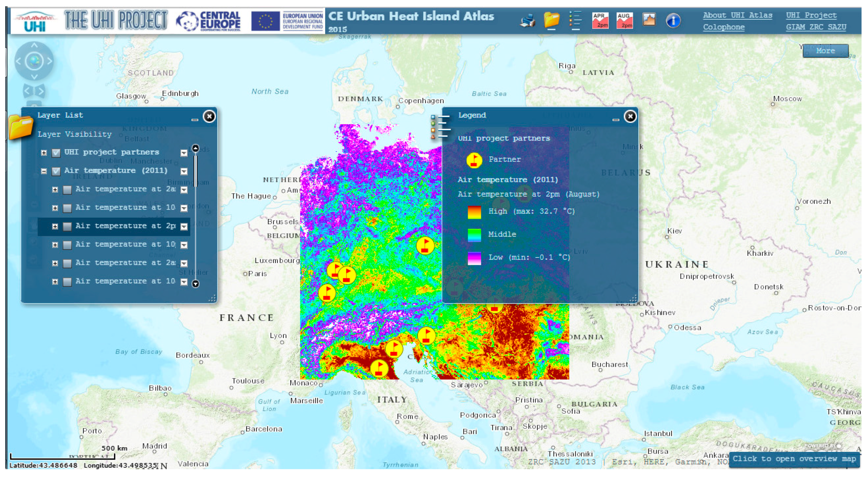Viewport: 868px width, 478px height.
Task: Click the High temperature color swatch in legend
Action: (x=474, y=212)
